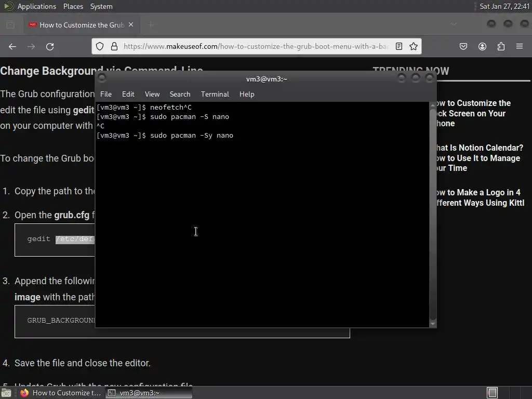The width and height of the screenshot is (532, 399).
Task: View site security padlock info
Action: pos(114,46)
